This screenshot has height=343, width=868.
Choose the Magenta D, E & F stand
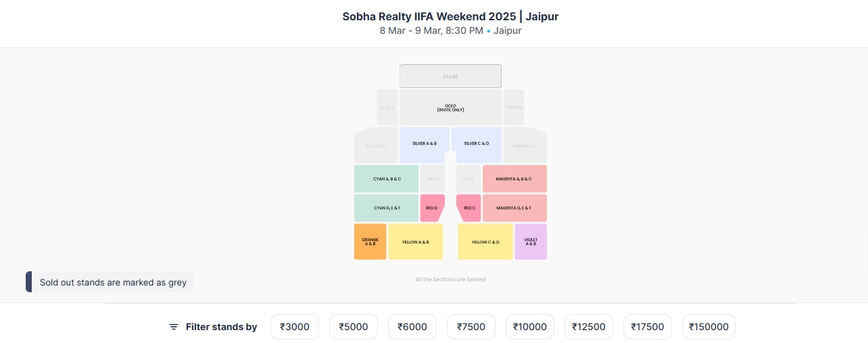coord(514,208)
